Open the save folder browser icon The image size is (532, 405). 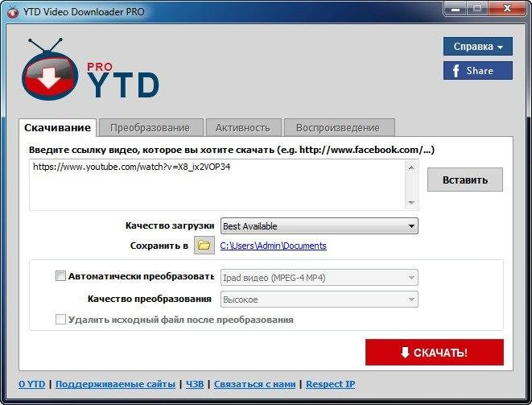tap(204, 245)
